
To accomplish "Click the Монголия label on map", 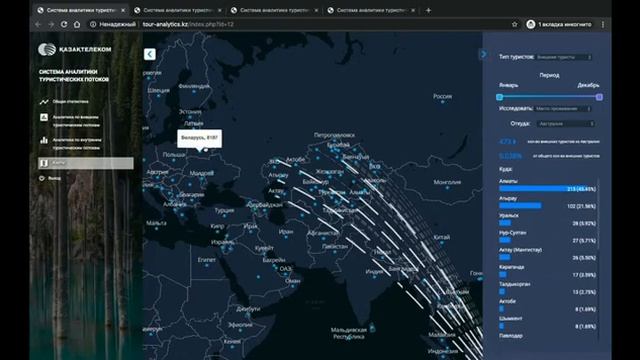I will [x=447, y=182].
